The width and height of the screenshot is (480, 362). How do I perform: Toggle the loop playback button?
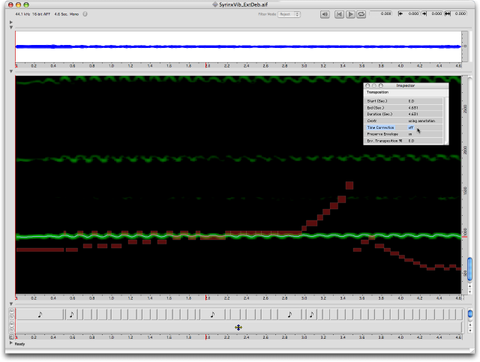click(361, 14)
